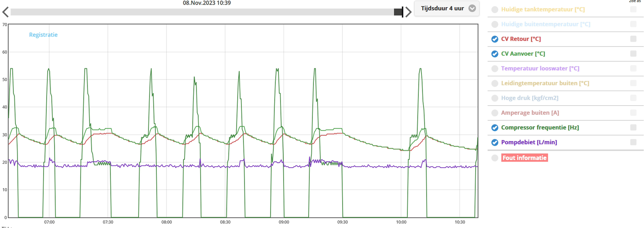
Task: Tick second-axis box for Amperage buiten
Action: (x=633, y=113)
